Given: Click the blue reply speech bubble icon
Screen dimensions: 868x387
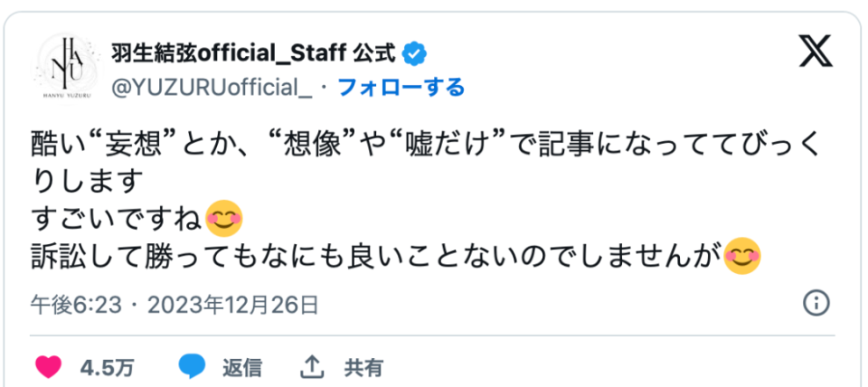Looking at the screenshot, I should pyautogui.click(x=192, y=367).
